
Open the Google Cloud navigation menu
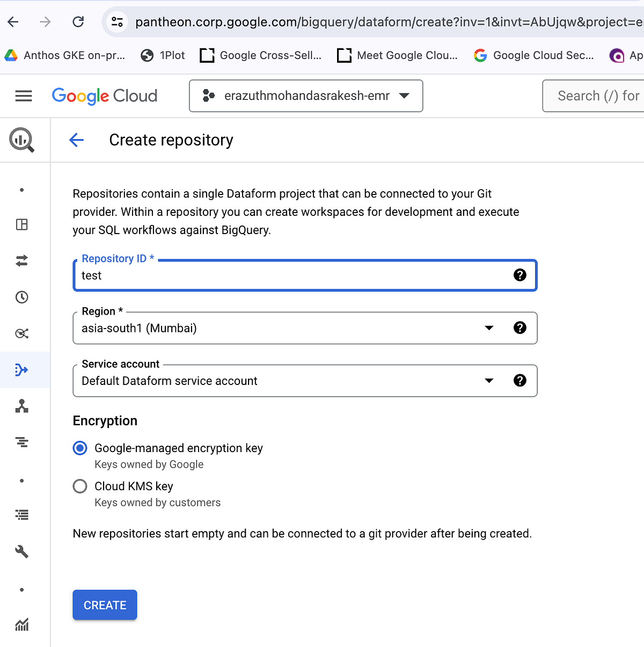coord(24,96)
